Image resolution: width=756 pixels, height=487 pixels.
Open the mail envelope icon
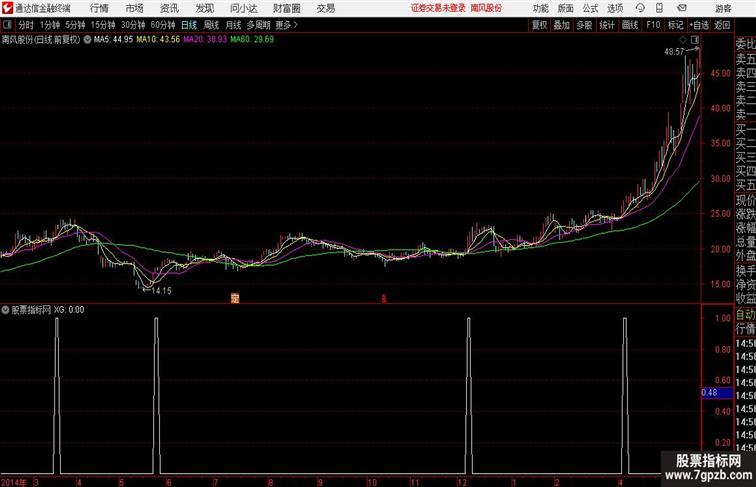point(682,8)
